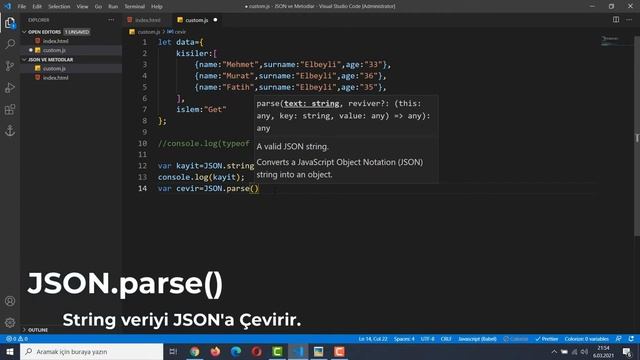This screenshot has width=640, height=360.
Task: Launch Firefox from the taskbar
Action: (x=216, y=351)
